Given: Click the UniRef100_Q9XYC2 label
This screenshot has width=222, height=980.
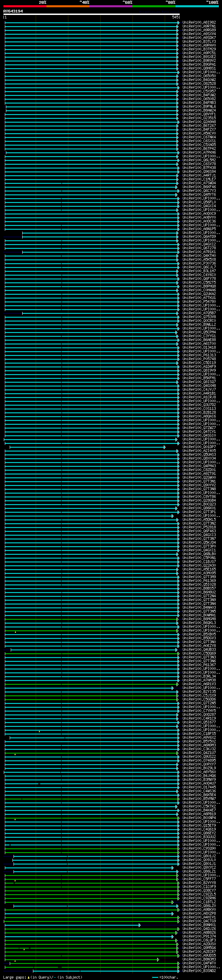Looking at the screenshot, I should click(199, 867).
